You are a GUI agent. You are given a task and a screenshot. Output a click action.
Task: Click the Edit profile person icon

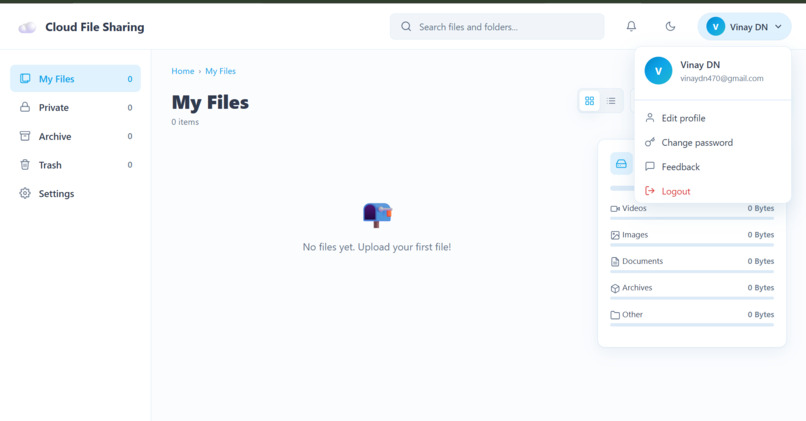(650, 118)
